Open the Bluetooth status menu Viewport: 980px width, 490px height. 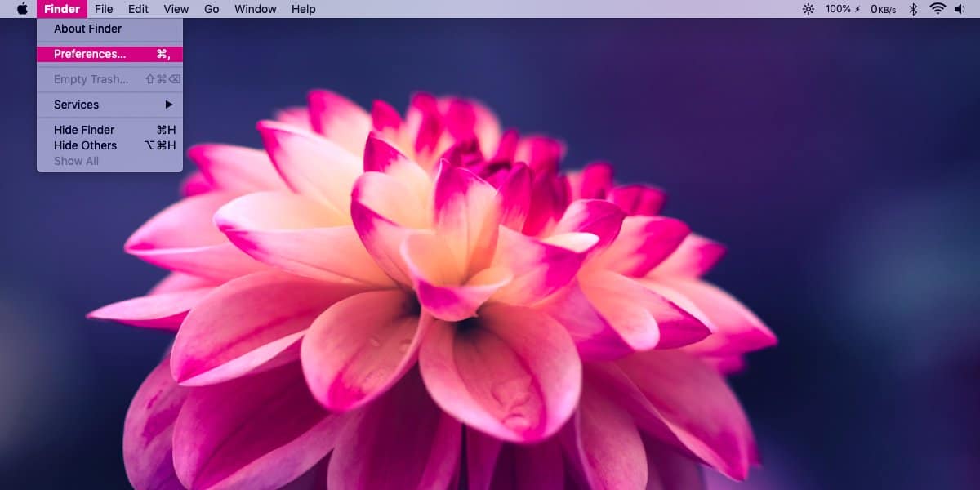pos(914,9)
